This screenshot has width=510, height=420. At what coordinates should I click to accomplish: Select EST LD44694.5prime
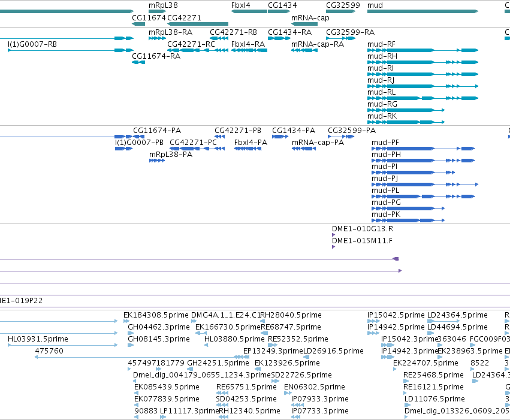431,333
